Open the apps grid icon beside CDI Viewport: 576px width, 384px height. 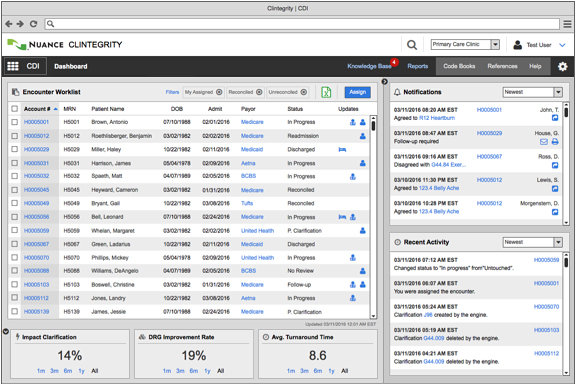pyautogui.click(x=13, y=66)
